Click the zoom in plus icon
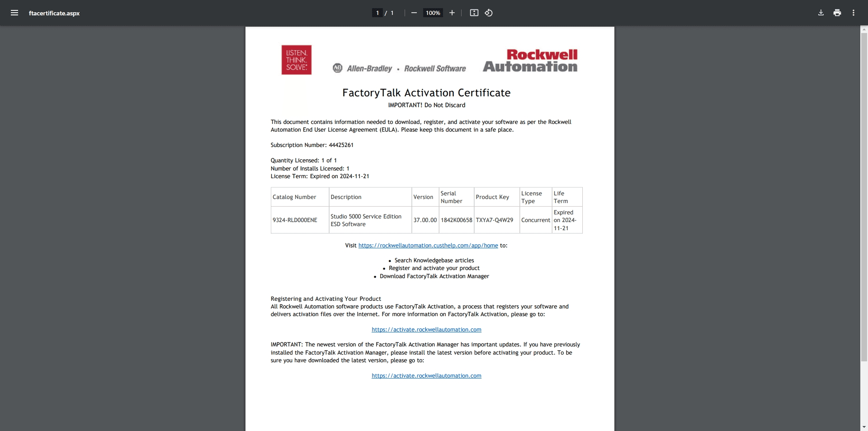The image size is (868, 431). coord(452,13)
